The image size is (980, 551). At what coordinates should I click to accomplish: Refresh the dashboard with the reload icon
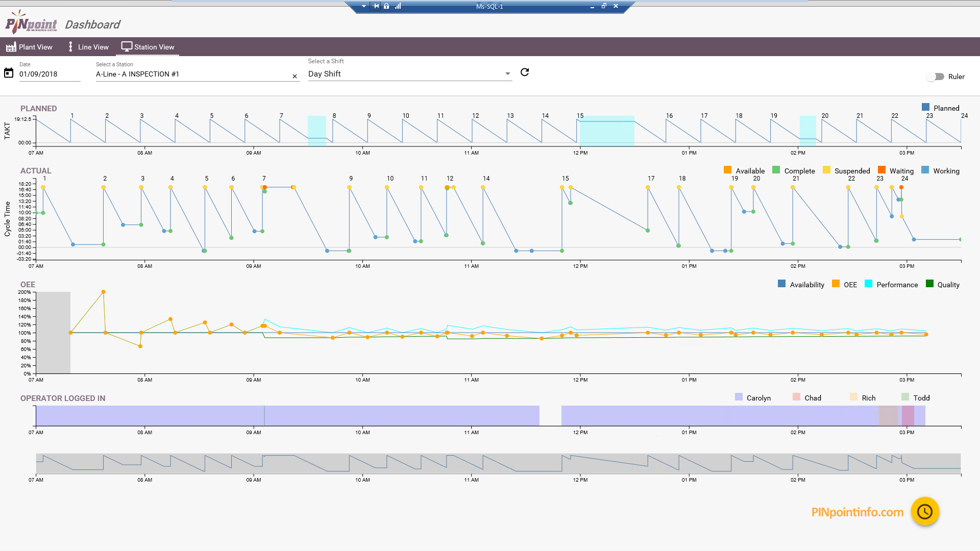click(x=525, y=72)
